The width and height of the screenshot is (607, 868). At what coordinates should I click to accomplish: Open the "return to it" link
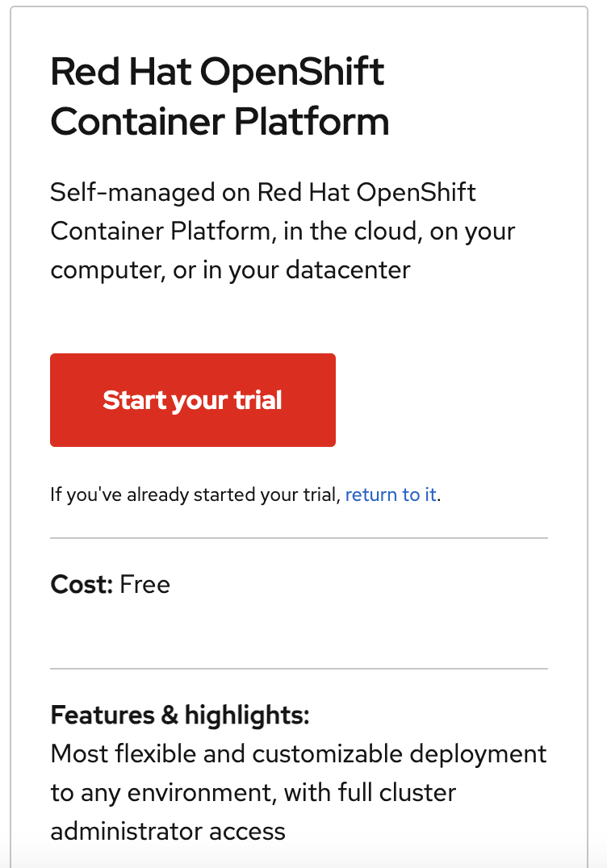click(x=391, y=495)
